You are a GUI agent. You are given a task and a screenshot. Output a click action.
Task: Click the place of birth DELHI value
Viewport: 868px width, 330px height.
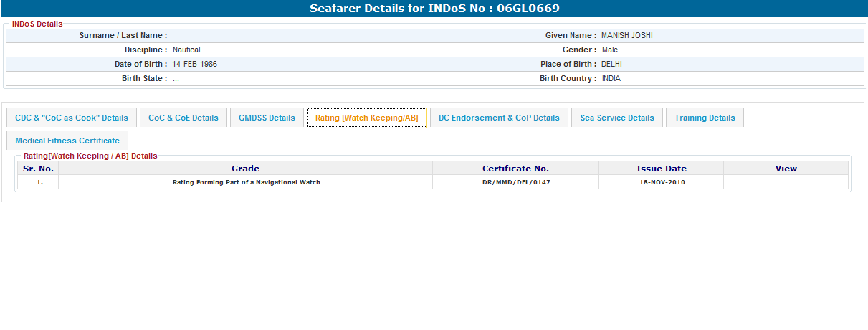(x=611, y=64)
